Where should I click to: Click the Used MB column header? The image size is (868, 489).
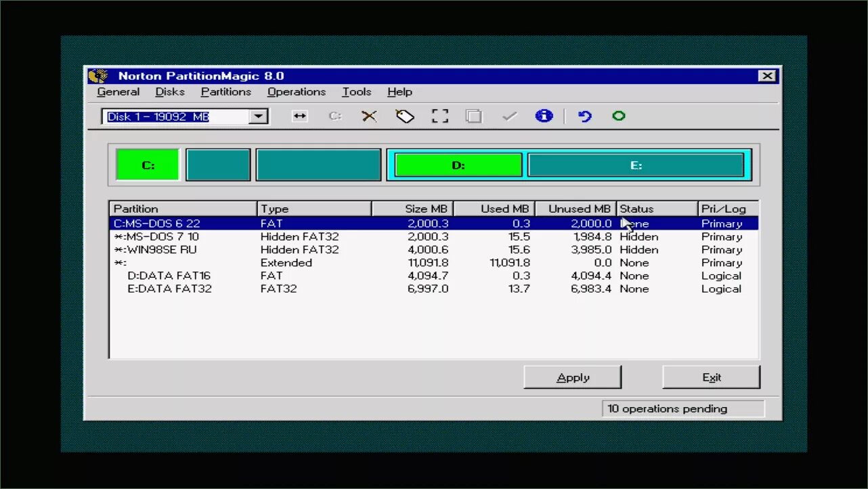click(x=494, y=209)
